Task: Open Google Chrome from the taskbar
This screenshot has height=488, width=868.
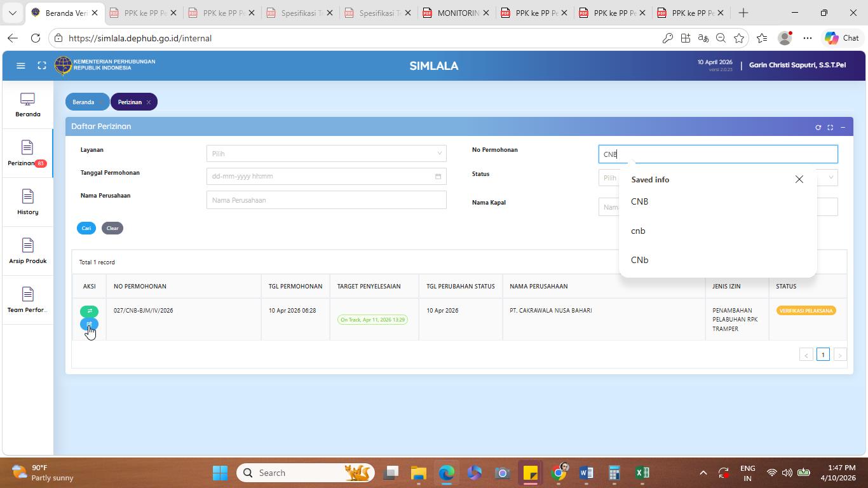Action: (559, 473)
